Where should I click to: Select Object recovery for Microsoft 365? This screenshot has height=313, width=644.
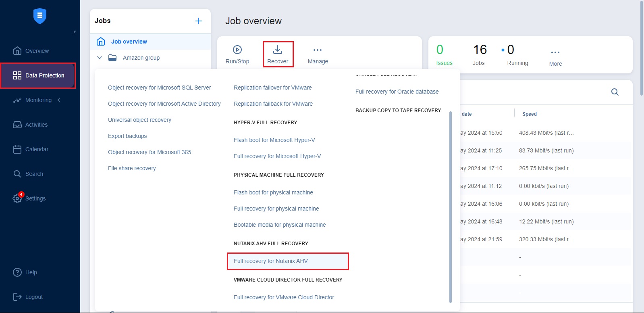[x=149, y=152]
